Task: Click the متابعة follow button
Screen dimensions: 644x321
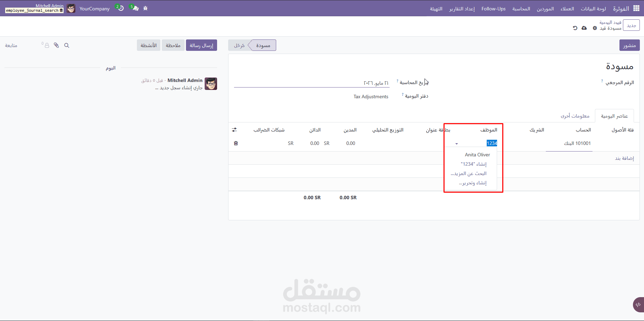Action: pyautogui.click(x=11, y=45)
